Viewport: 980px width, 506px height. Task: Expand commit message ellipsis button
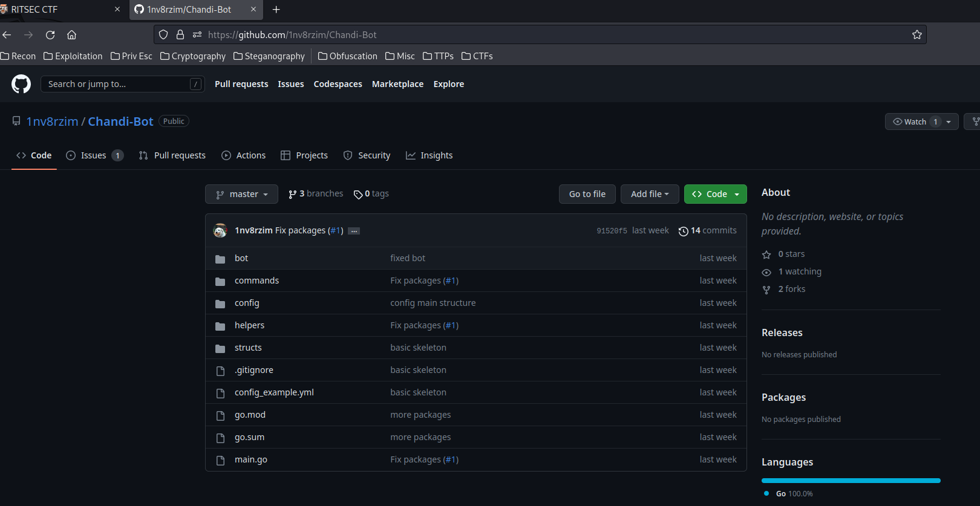pyautogui.click(x=354, y=231)
